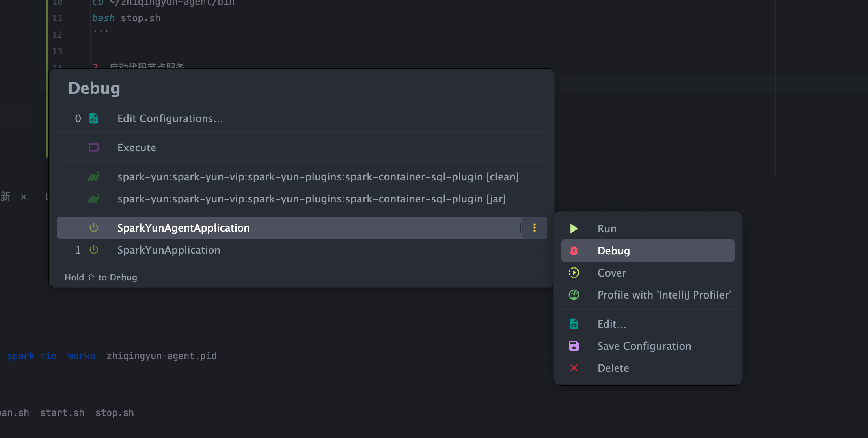Click the red Debug bug icon

(x=574, y=251)
